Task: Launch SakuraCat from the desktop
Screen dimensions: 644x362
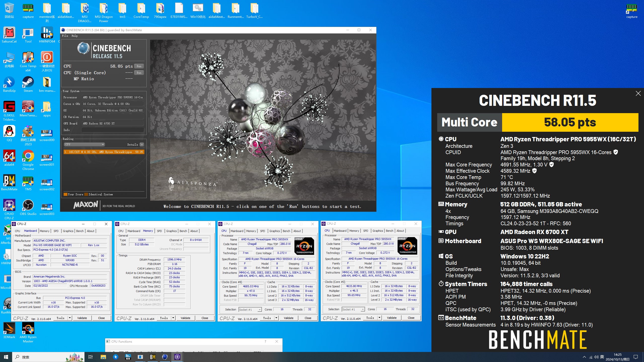Action: (9, 35)
